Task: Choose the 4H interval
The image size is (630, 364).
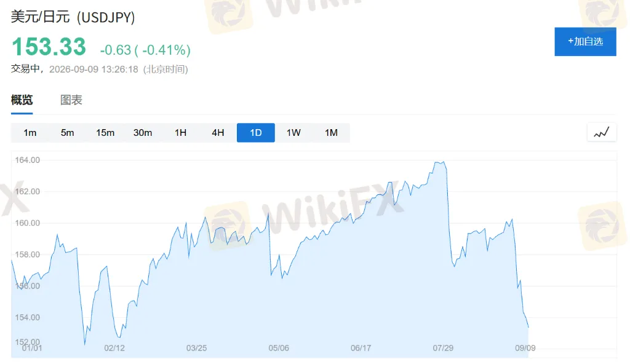Action: pos(218,133)
